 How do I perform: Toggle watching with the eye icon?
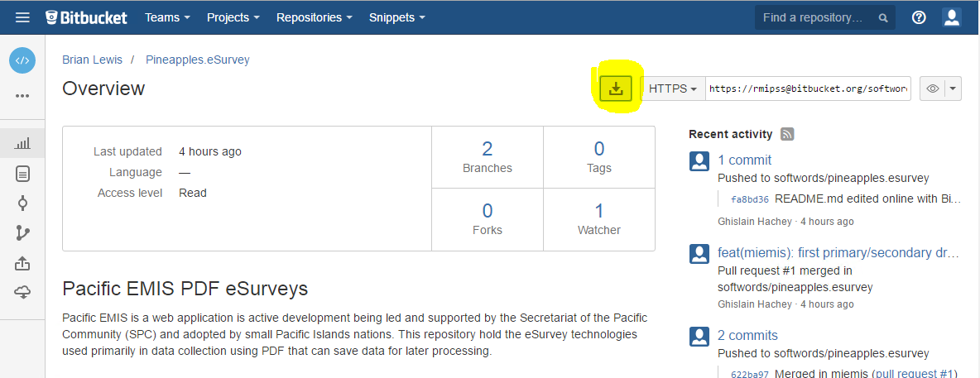pos(932,89)
